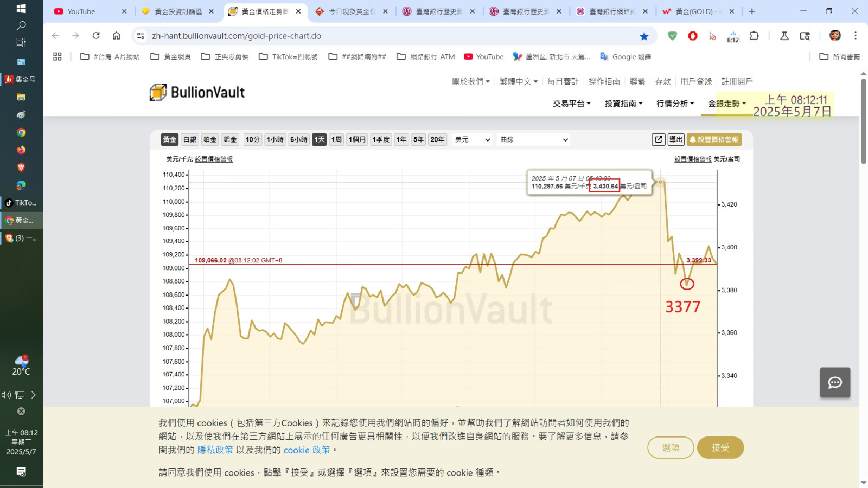This screenshot has height=488, width=868.
Task: Open the 美元 currency dropdown
Action: point(473,139)
